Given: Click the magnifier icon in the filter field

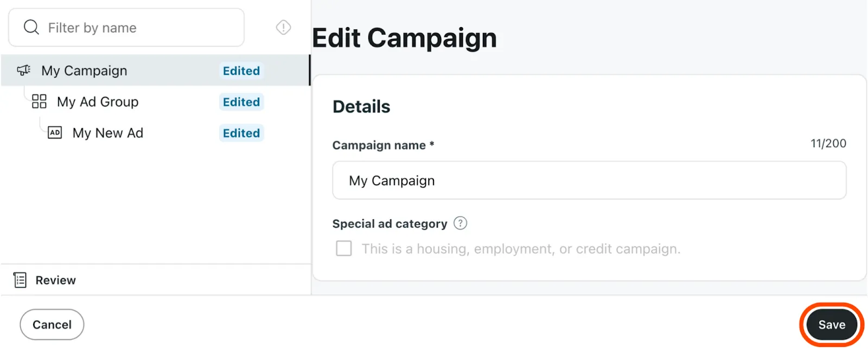Looking at the screenshot, I should [x=31, y=27].
